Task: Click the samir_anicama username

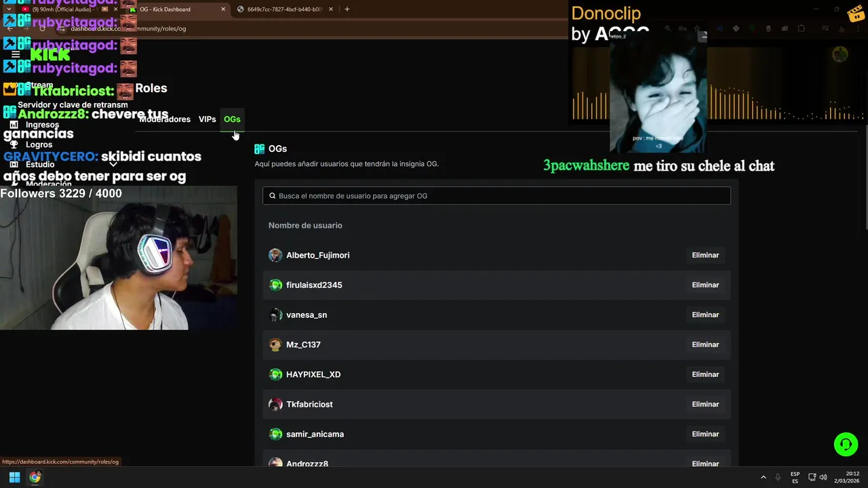Action: click(315, 434)
